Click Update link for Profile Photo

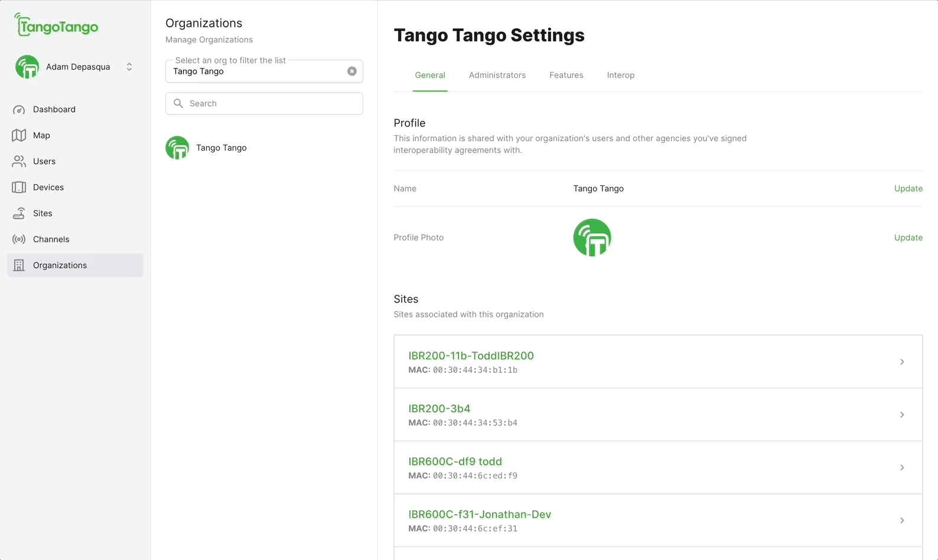(x=908, y=237)
